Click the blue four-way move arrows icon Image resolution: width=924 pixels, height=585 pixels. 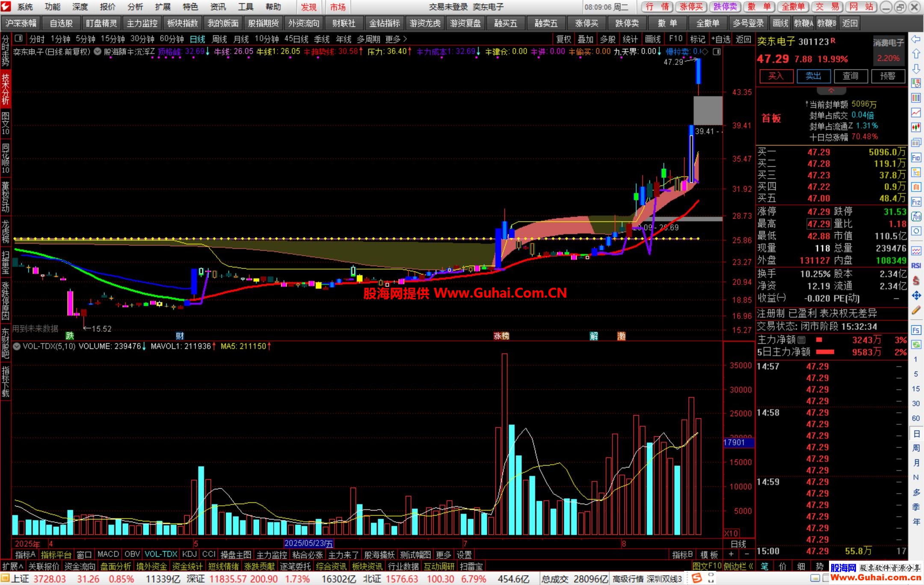click(x=916, y=295)
